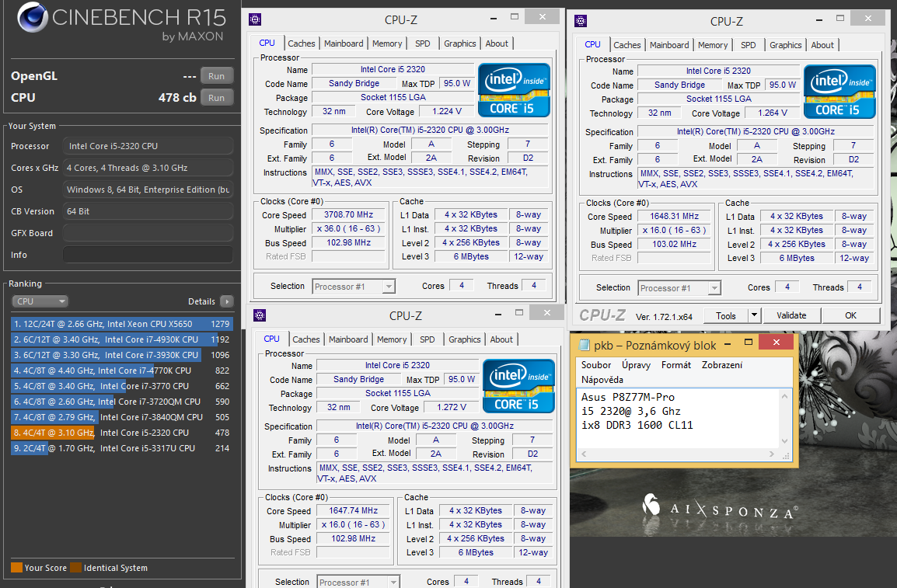This screenshot has height=588, width=897.
Task: Click the Notepad text area containing Asus P8Z77M-Pro
Action: pos(678,419)
